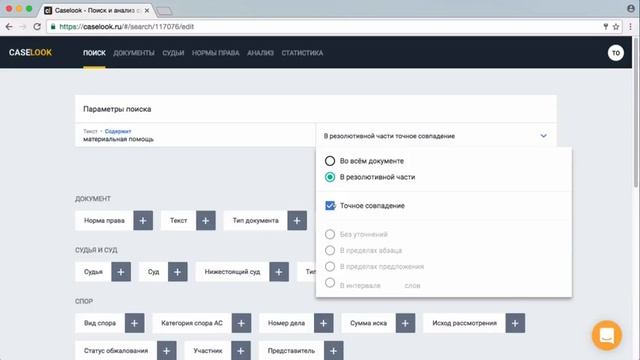Open the orange chat support widget
Image resolution: width=640 pixels, height=360 pixels.
click(607, 335)
